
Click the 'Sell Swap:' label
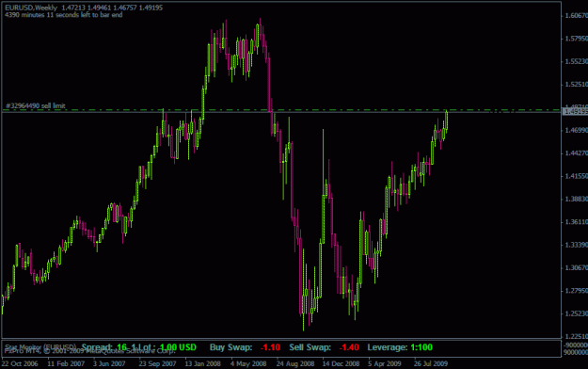310,347
